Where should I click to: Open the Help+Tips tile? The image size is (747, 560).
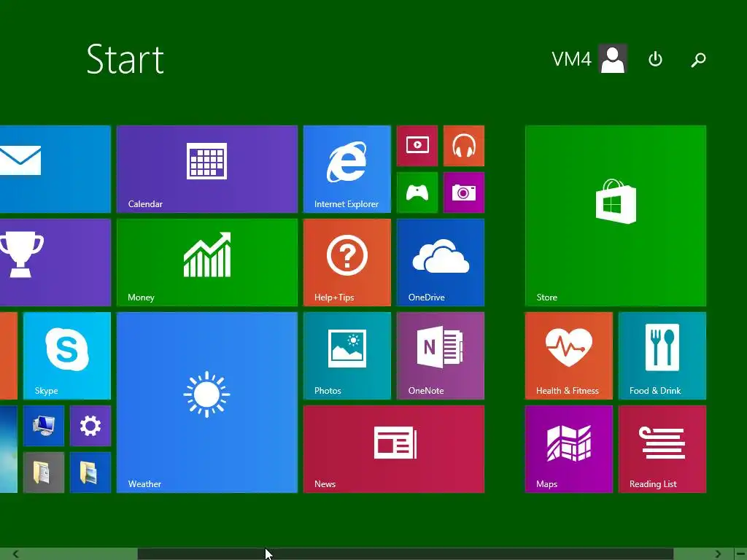coord(347,262)
